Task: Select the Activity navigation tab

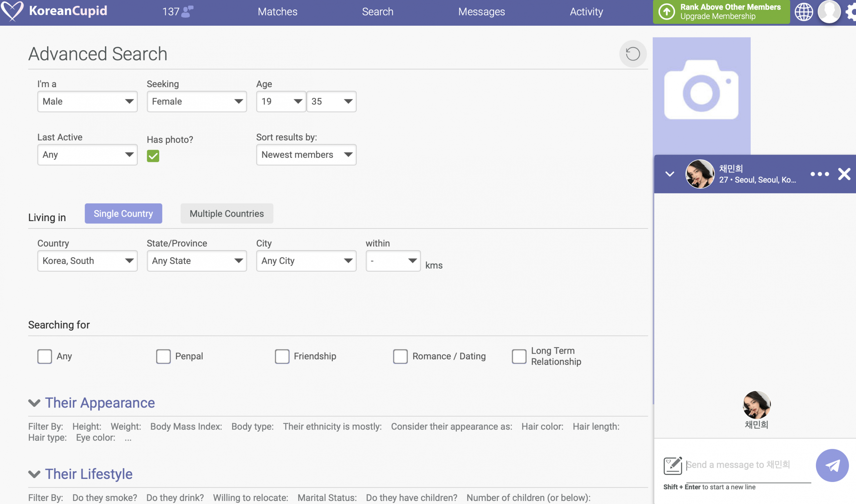Action: tap(586, 11)
